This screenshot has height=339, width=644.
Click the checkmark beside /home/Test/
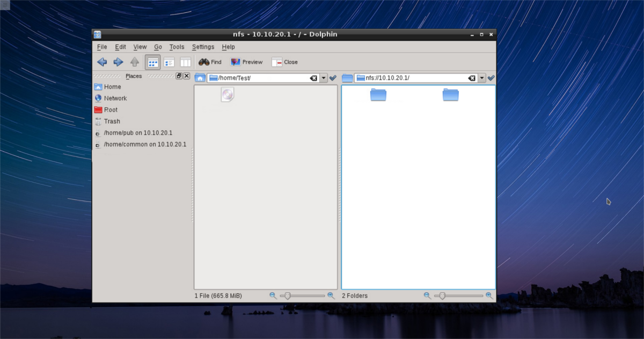pyautogui.click(x=333, y=78)
